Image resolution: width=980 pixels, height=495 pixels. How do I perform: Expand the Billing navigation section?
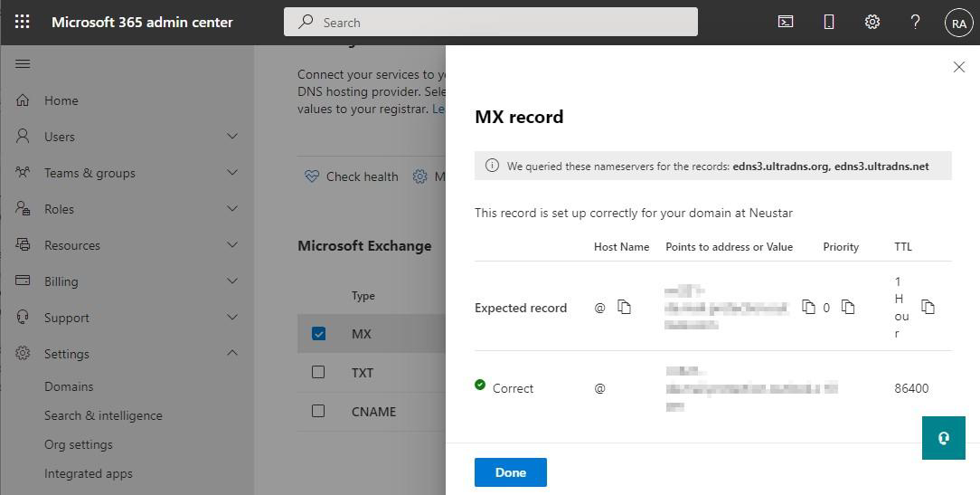(x=232, y=281)
